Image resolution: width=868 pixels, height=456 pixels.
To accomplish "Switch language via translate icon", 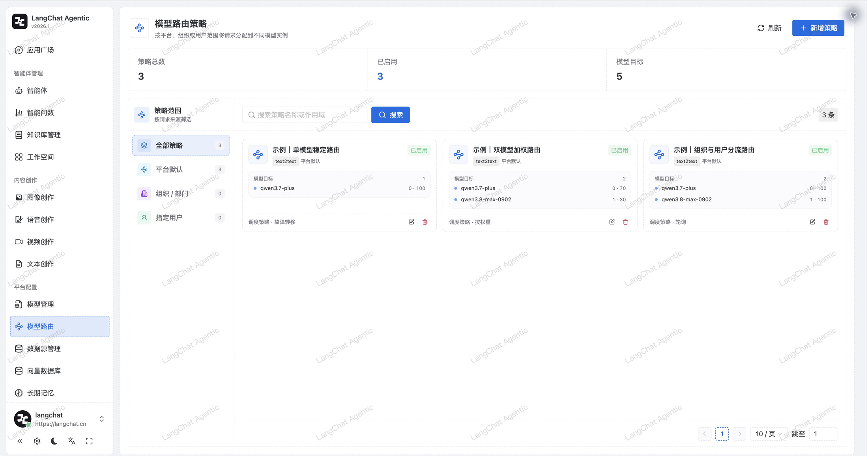I will (x=72, y=441).
